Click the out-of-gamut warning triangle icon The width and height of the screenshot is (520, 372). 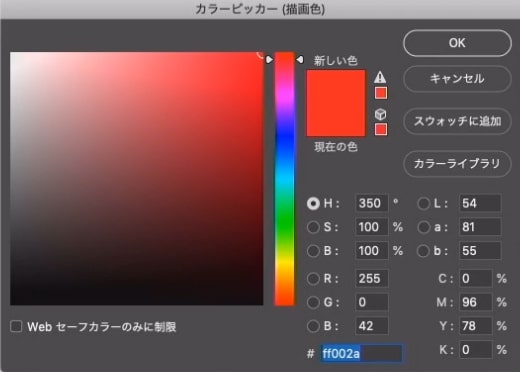(380, 77)
